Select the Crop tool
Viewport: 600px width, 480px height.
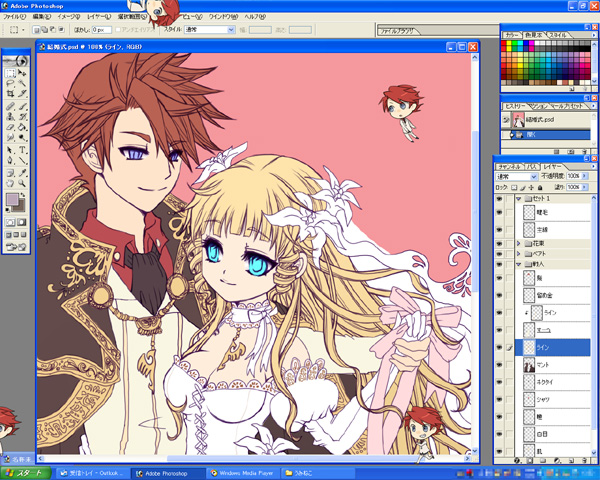(x=10, y=93)
